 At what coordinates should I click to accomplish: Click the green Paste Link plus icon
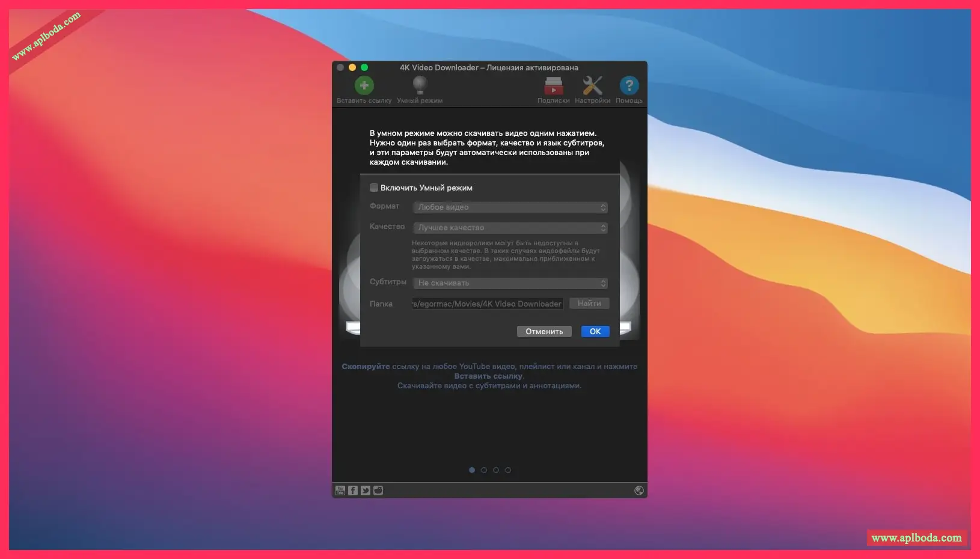pos(364,86)
